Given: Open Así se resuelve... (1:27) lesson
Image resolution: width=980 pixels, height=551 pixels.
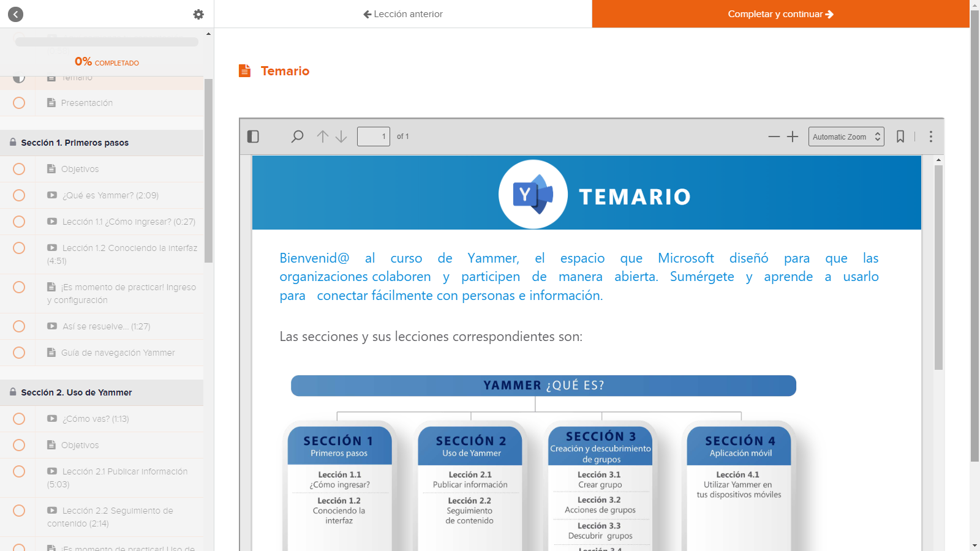Looking at the screenshot, I should click(x=102, y=326).
